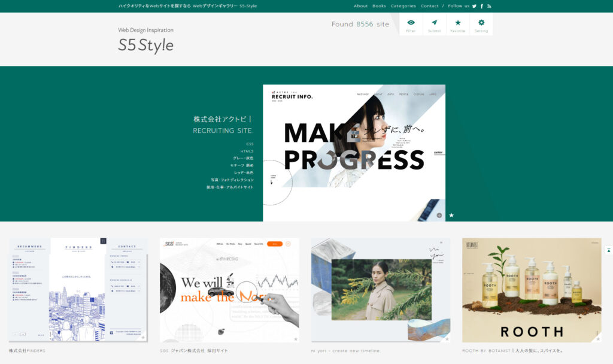
Task: Open the Setting gear icon
Action: tap(481, 25)
